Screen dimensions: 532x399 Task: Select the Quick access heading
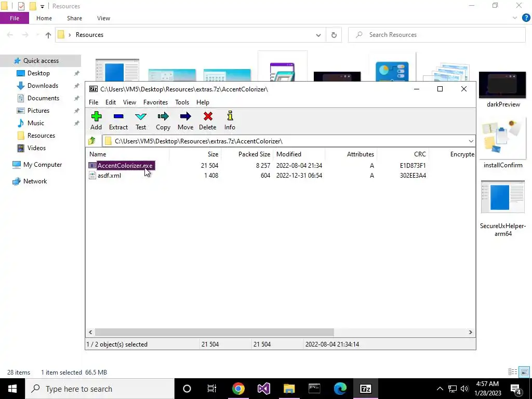pyautogui.click(x=41, y=61)
